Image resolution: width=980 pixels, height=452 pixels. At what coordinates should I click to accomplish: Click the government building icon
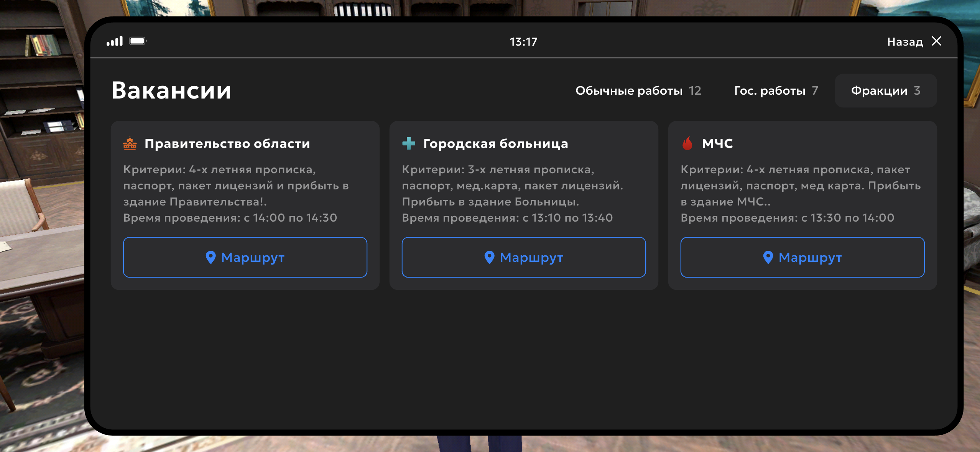click(130, 144)
